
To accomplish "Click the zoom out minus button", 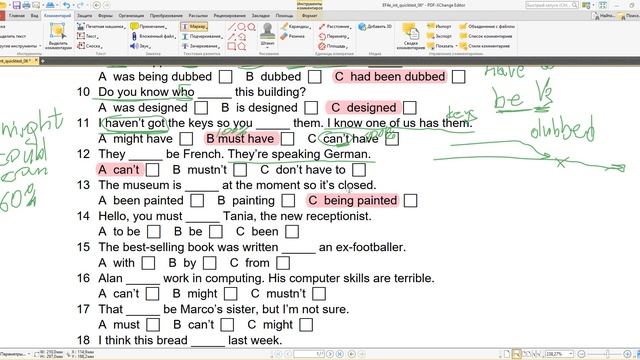I will coord(582,354).
